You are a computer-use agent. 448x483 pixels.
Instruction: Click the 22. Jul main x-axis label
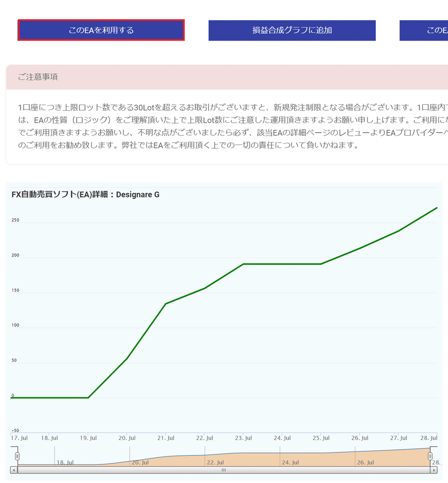205,438
